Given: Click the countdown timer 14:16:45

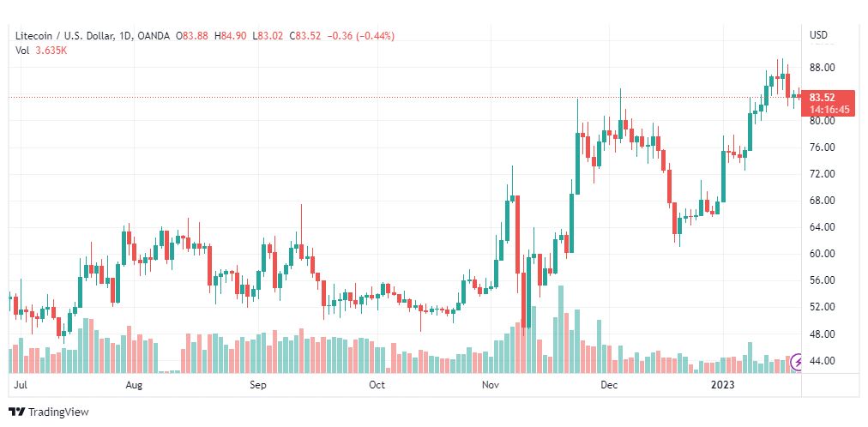Looking at the screenshot, I should coord(829,110).
